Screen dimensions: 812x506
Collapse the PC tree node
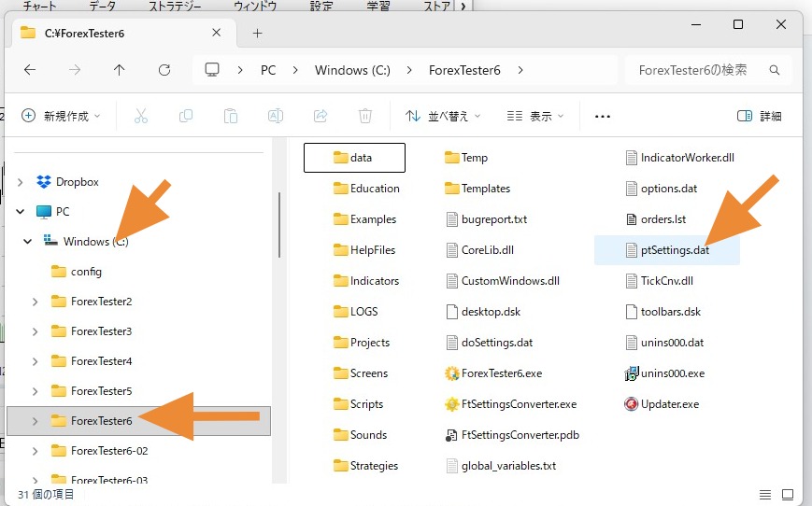[21, 212]
